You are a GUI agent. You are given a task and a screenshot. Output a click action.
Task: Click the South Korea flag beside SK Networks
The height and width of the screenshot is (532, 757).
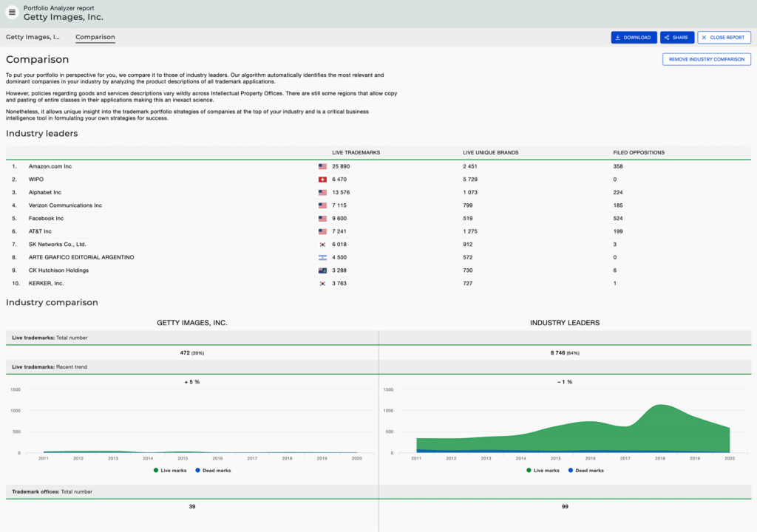pos(322,245)
